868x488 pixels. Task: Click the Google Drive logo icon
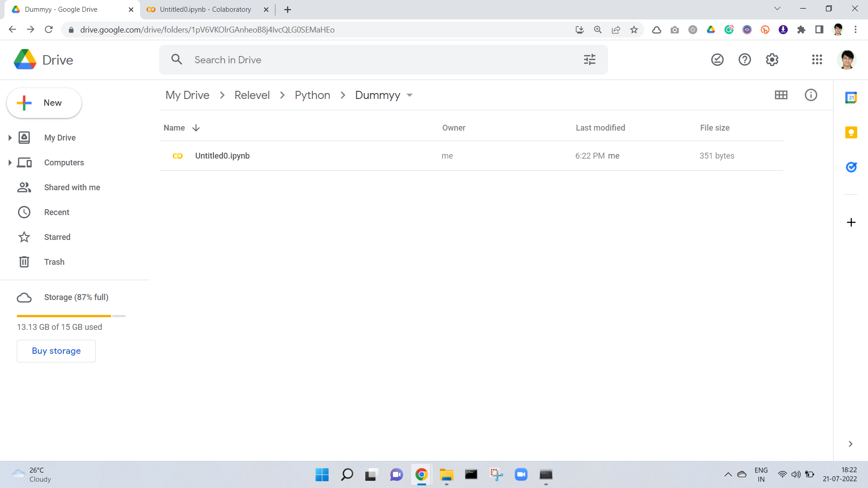coord(24,60)
